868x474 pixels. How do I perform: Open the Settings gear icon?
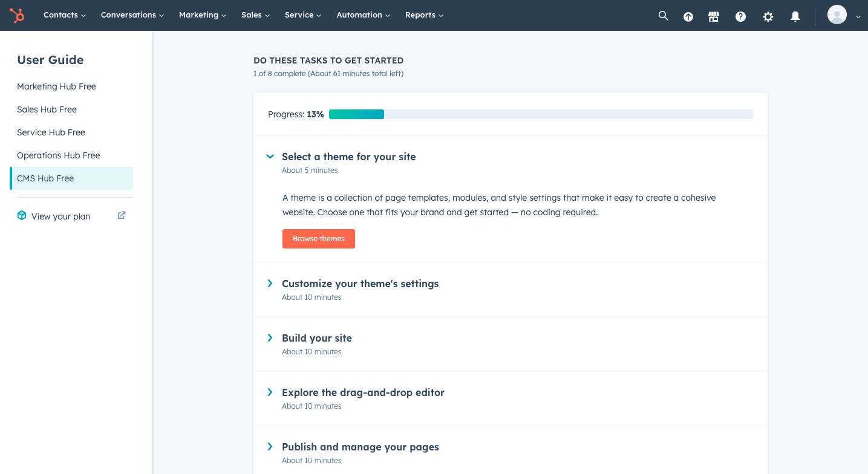(x=768, y=16)
